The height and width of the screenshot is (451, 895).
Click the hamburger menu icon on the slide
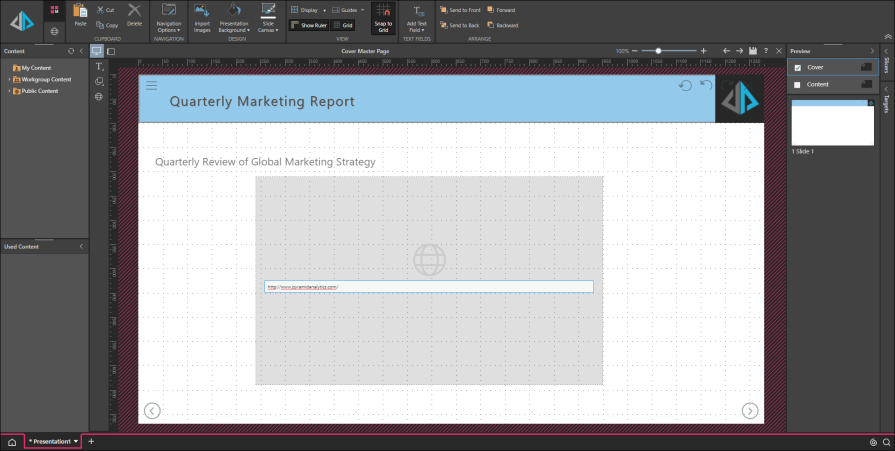coord(151,86)
